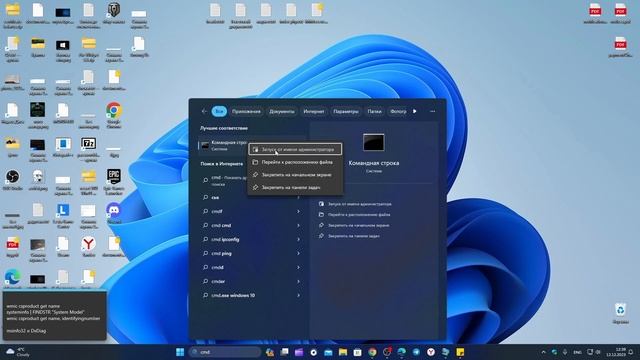Select the 'Папки' search filter tab
640x360 pixels.
coord(374,111)
